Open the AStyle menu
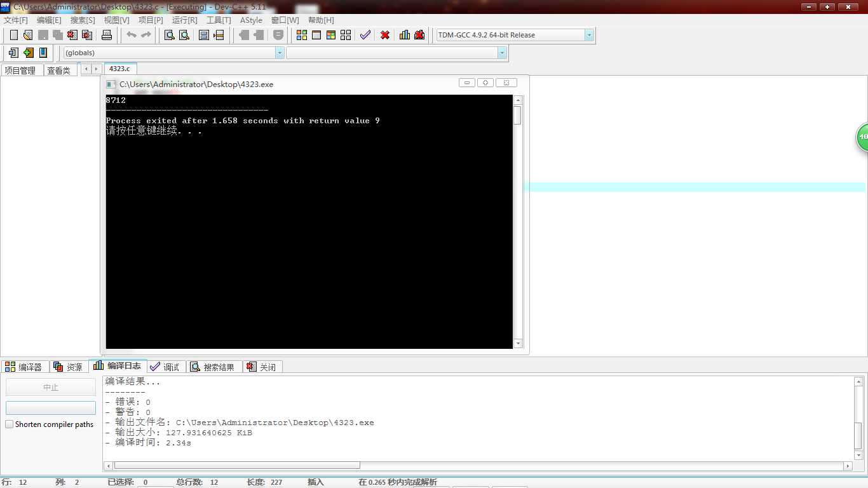This screenshot has width=868, height=488. click(251, 20)
